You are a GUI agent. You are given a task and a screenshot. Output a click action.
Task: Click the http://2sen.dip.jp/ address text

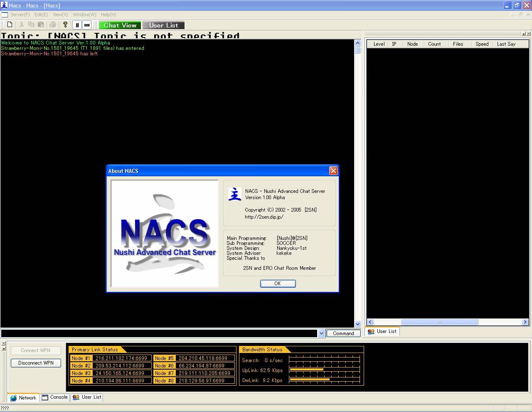point(264,217)
